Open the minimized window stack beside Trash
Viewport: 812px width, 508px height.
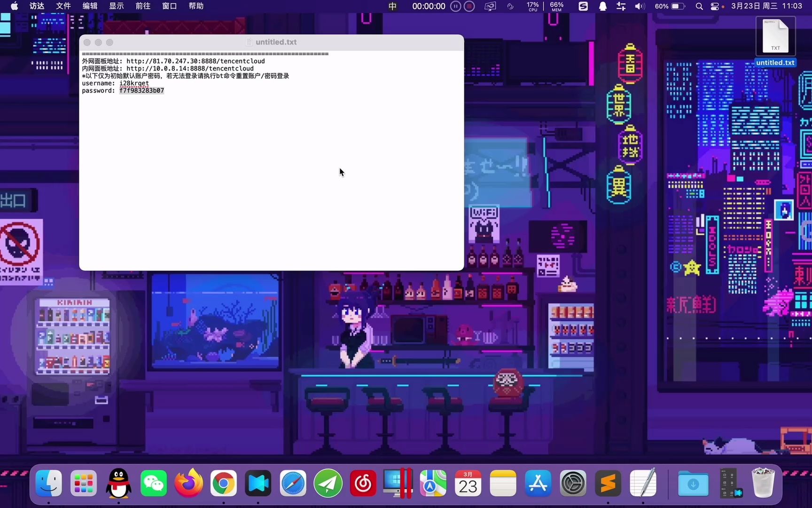click(x=730, y=483)
